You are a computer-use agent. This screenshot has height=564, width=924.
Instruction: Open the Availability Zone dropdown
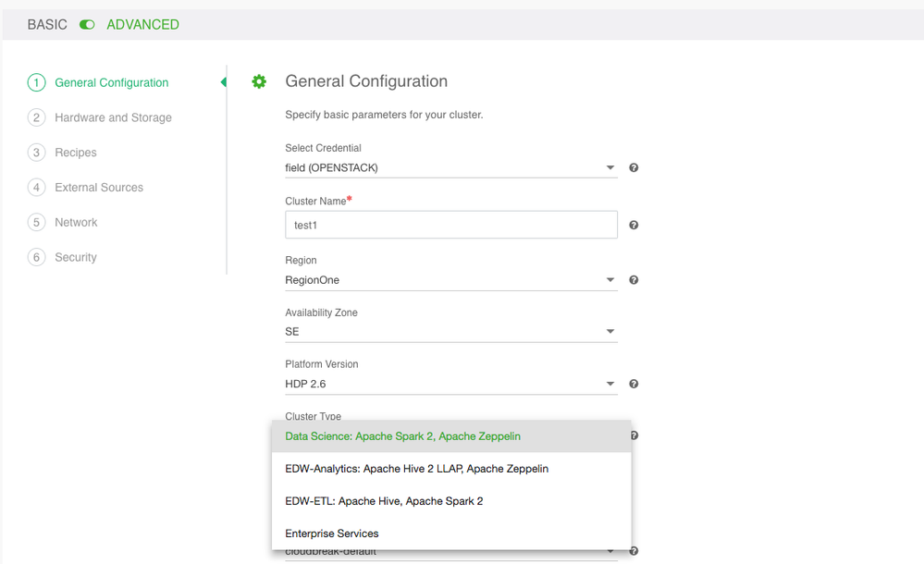450,332
